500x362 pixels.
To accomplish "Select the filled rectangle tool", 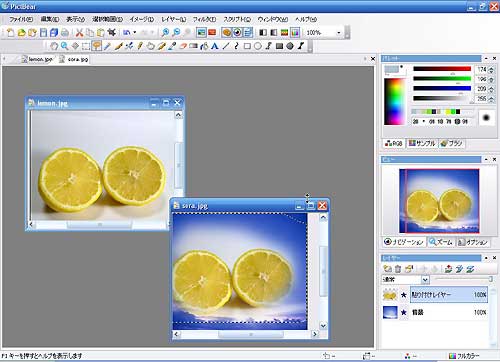I will pyautogui.click(x=279, y=46).
